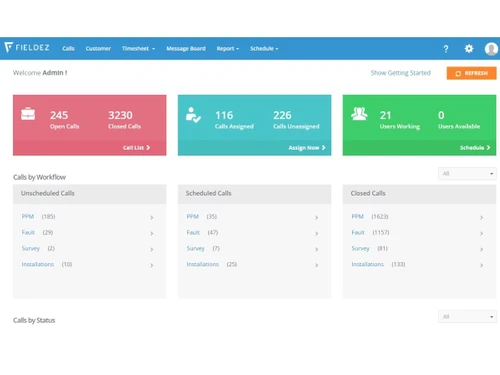This screenshot has width=500, height=375.
Task: Click chevron for Unscheduled Installations row
Action: tap(152, 265)
